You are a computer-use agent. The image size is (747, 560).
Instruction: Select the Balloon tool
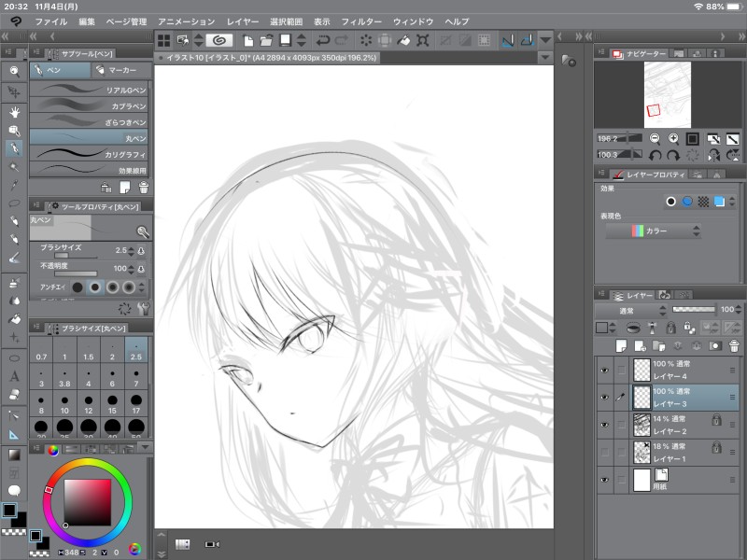[14, 491]
